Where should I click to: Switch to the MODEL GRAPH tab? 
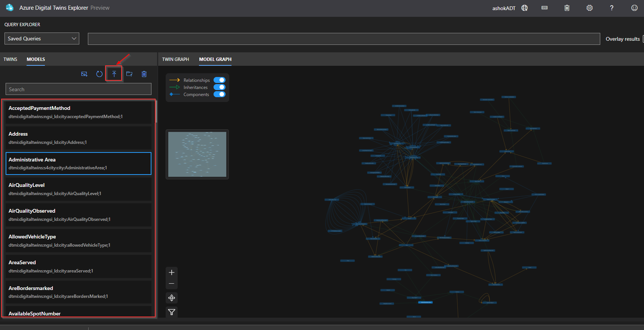click(215, 59)
